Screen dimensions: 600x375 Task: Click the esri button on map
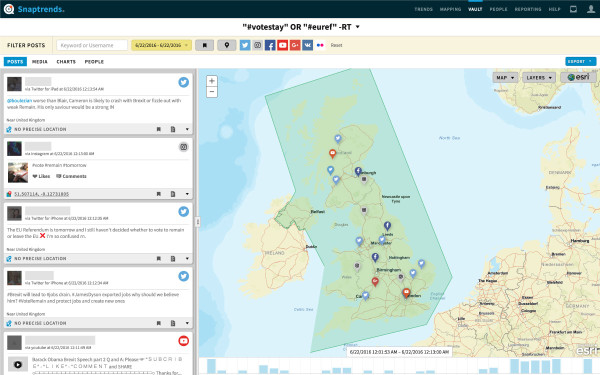click(x=578, y=77)
